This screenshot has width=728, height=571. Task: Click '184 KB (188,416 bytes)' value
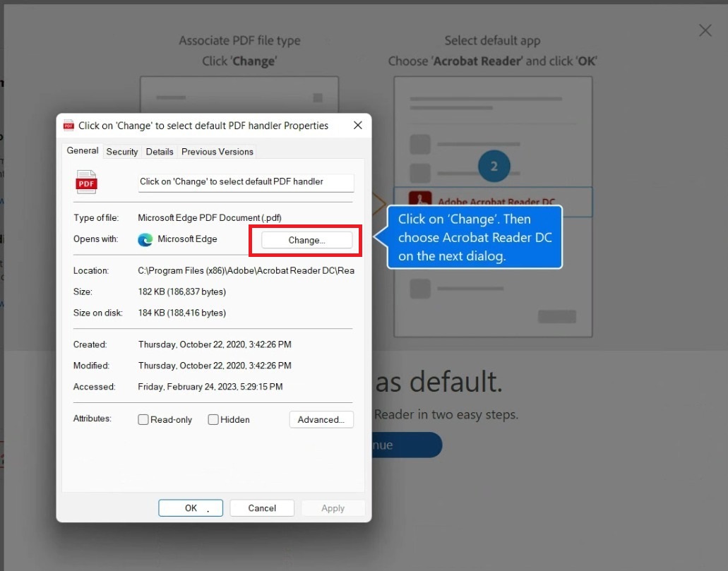tap(182, 313)
